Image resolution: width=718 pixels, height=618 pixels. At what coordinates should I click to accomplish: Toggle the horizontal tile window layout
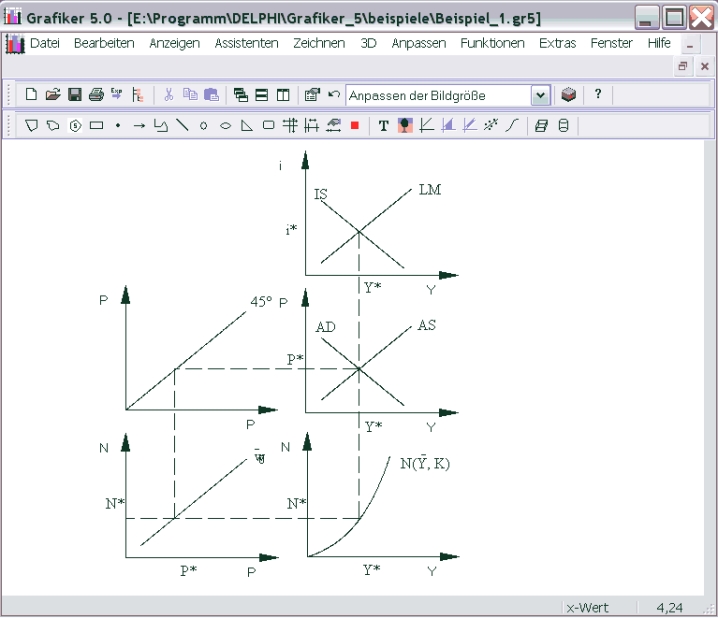click(x=262, y=95)
